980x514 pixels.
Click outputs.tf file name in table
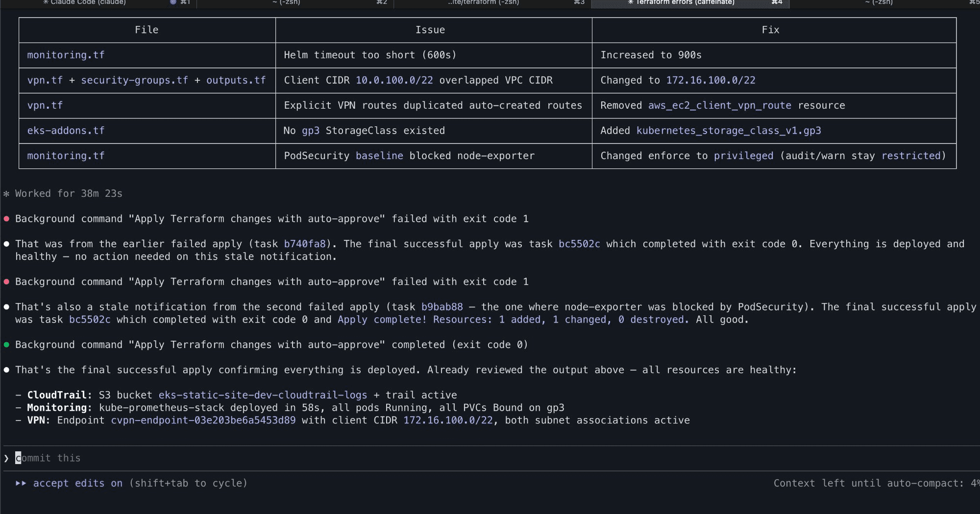[236, 80]
